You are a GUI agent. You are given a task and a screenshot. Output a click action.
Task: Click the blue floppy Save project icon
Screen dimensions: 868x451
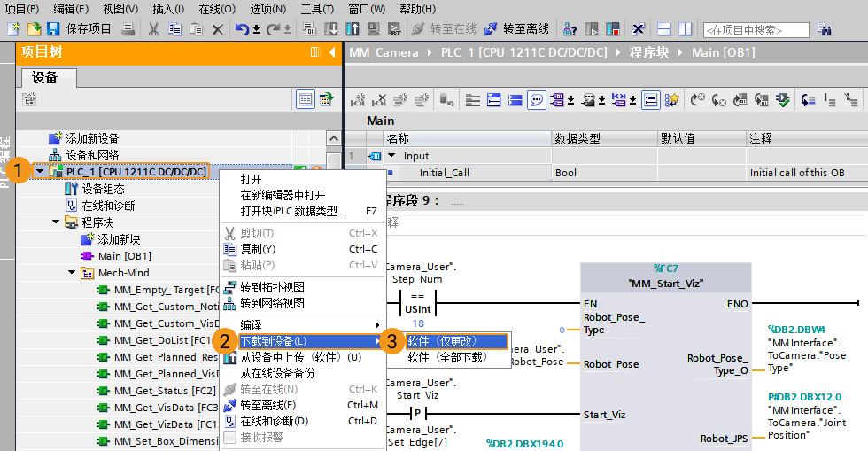[x=53, y=29]
